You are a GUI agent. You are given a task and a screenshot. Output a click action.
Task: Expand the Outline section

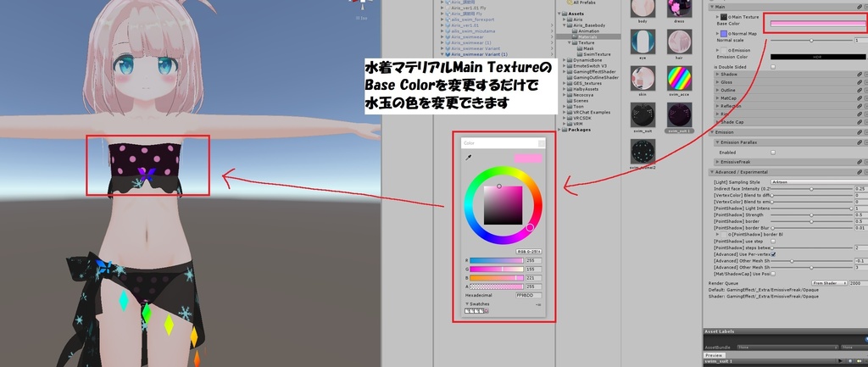coord(717,90)
